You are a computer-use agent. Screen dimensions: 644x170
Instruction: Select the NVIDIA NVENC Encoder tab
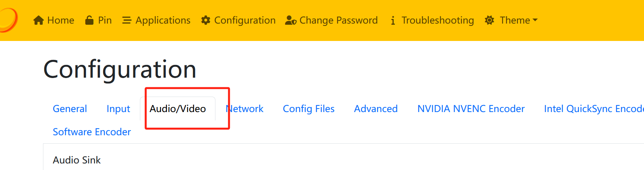tap(471, 109)
